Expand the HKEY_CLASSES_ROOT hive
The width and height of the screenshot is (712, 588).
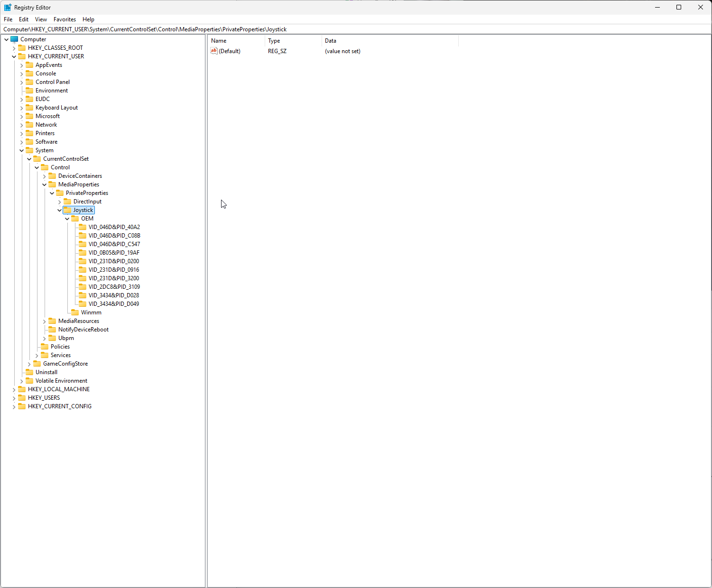14,48
